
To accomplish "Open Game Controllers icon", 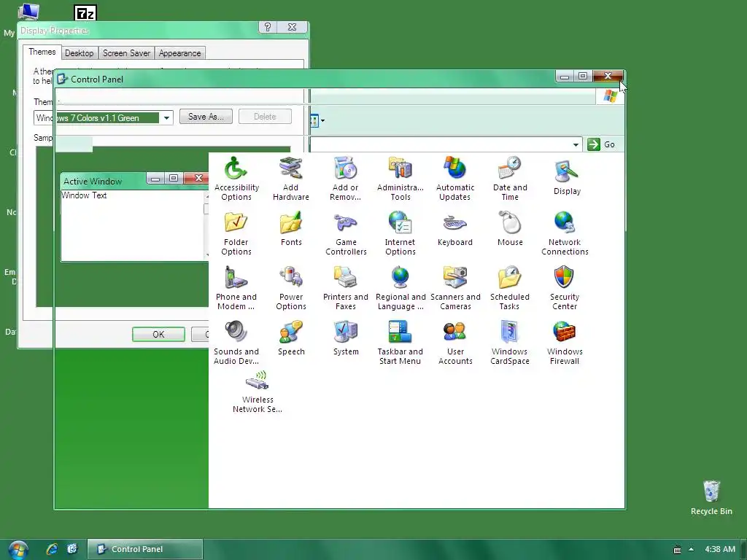I will coord(346,234).
